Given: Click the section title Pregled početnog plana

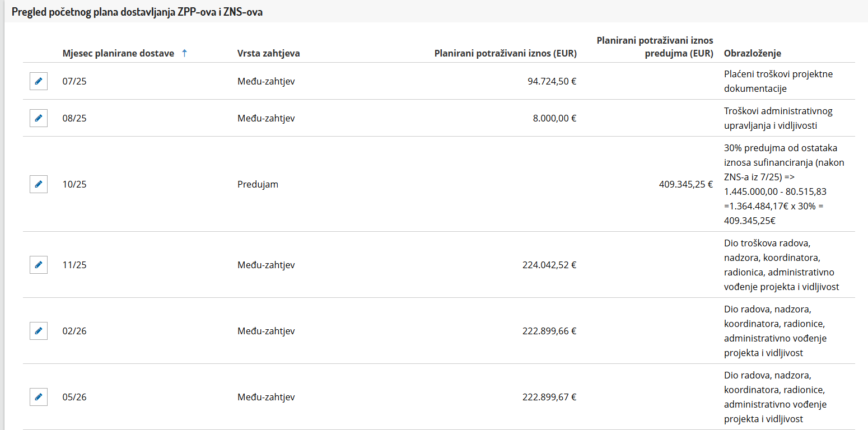Looking at the screenshot, I should point(137,12).
